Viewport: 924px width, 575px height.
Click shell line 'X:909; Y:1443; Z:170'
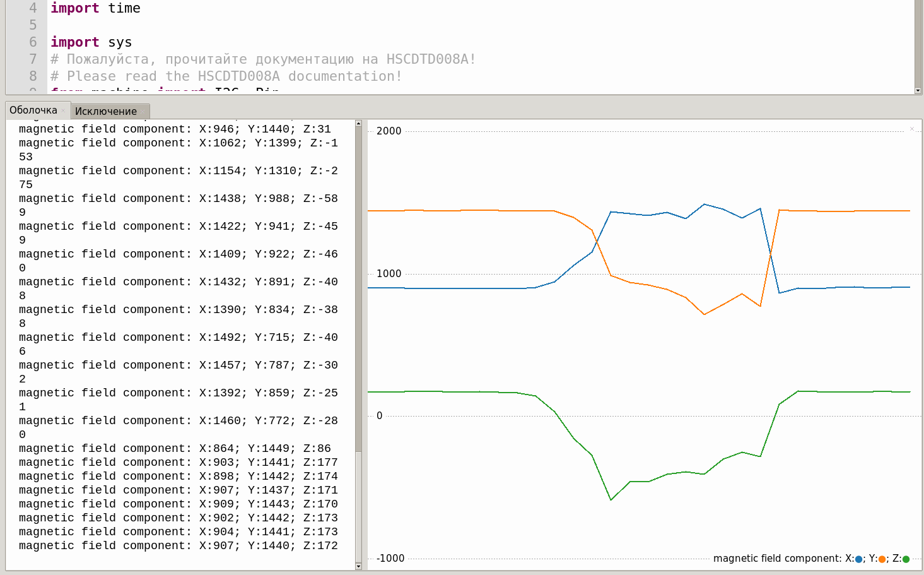(178, 504)
